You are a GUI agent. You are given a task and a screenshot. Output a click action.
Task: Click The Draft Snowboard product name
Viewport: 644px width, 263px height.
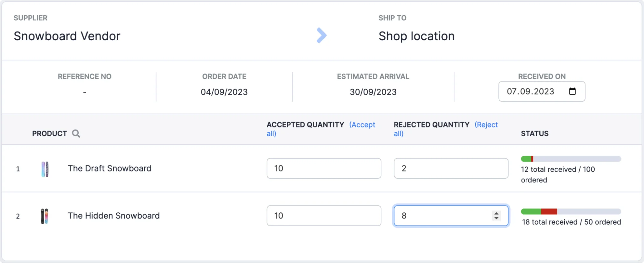point(110,168)
